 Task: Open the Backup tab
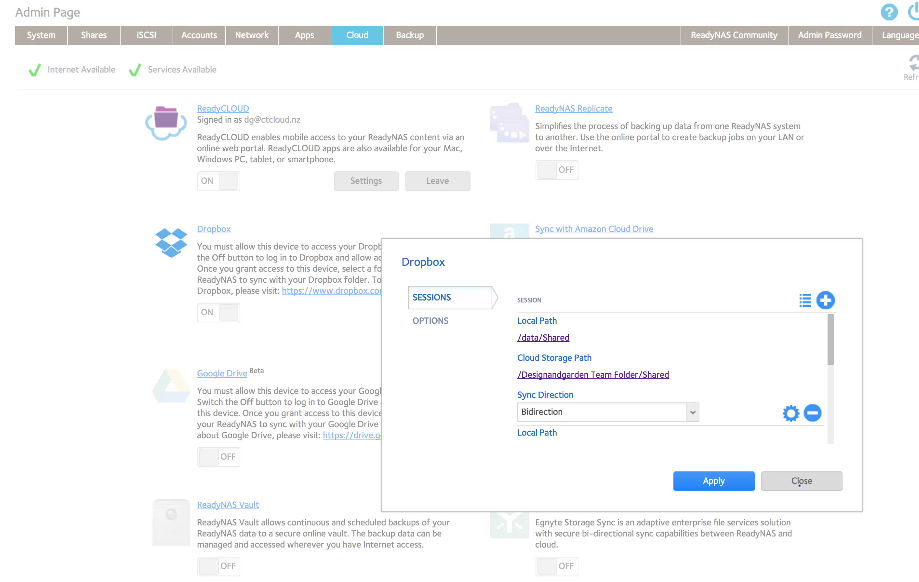[410, 35]
